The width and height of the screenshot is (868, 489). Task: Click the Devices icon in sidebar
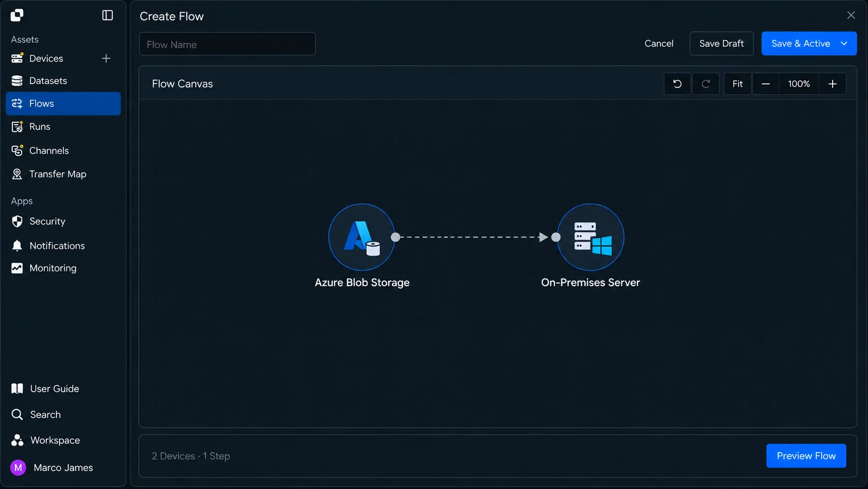[17, 58]
